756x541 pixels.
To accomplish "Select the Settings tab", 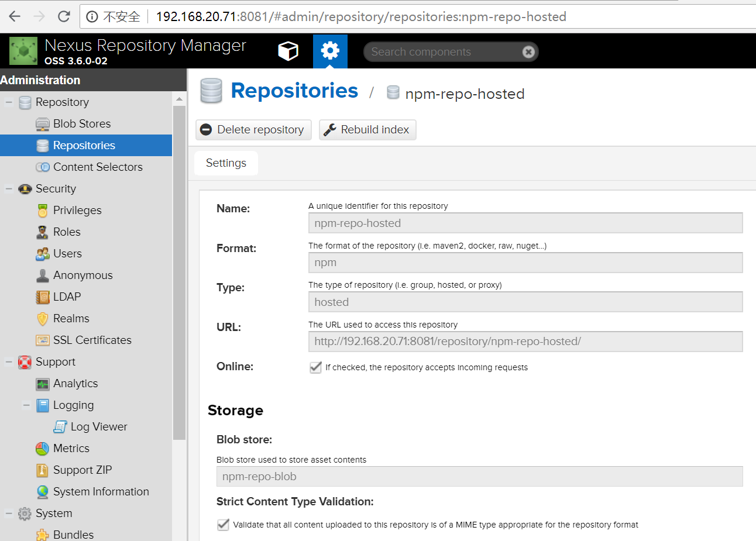I will (x=226, y=163).
